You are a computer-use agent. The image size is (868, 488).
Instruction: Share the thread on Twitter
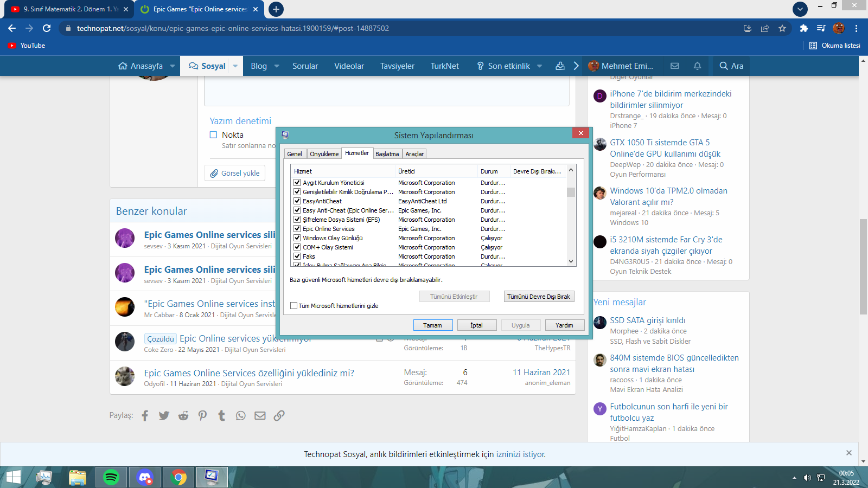[164, 415]
